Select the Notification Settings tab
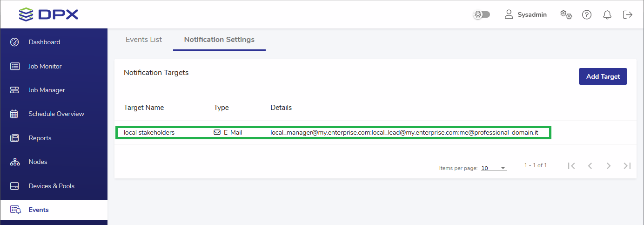 point(219,40)
